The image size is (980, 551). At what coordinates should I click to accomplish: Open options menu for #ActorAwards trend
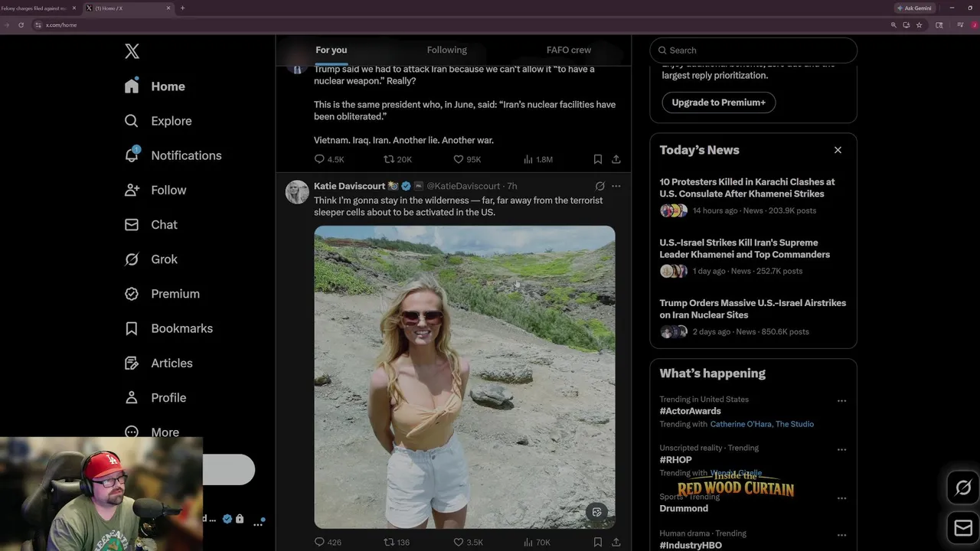(x=841, y=401)
